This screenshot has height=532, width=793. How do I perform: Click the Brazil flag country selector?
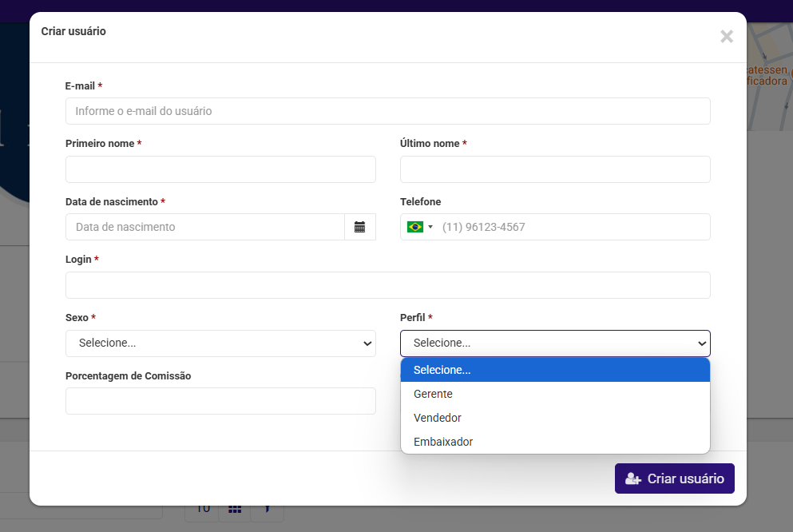pyautogui.click(x=414, y=227)
